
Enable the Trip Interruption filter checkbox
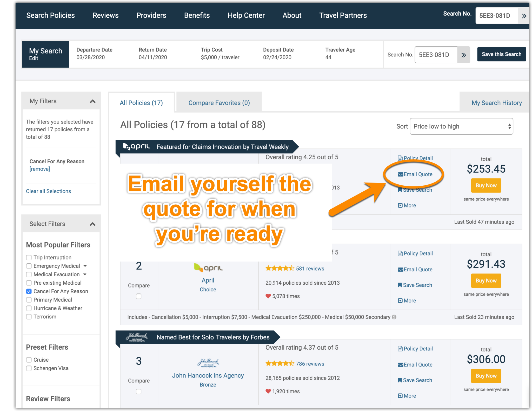click(x=29, y=258)
